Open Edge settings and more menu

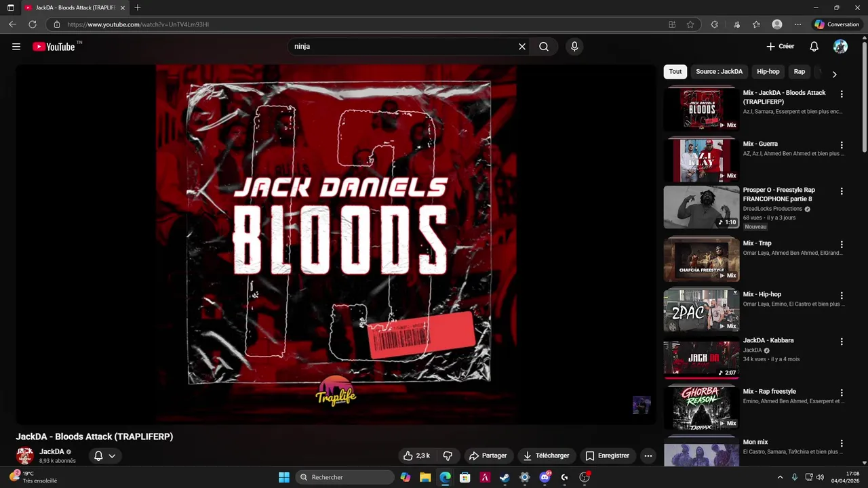point(797,24)
